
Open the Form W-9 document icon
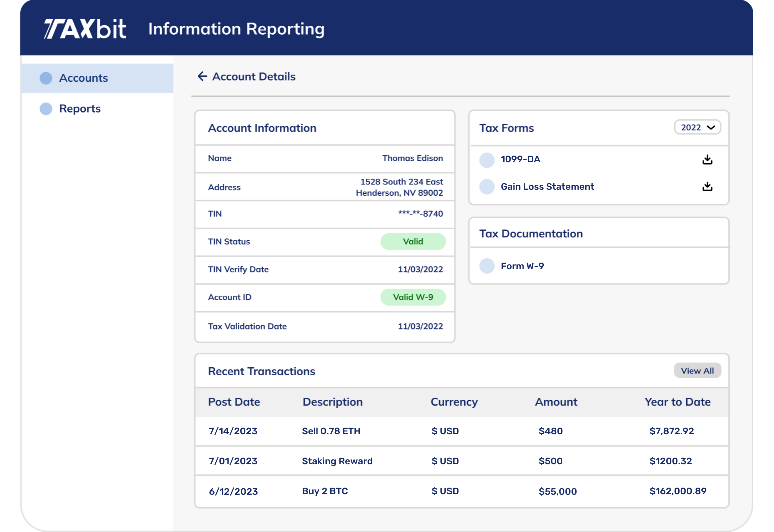pos(486,266)
